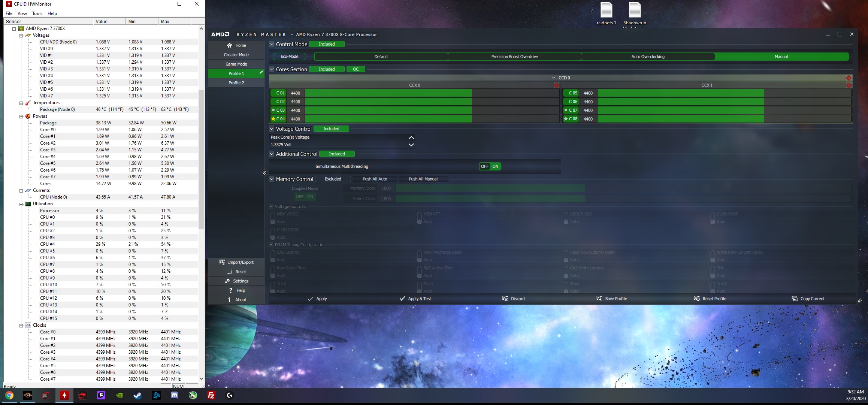Click the dot-marked core label C 07
The image size is (868, 405).
(x=571, y=110)
